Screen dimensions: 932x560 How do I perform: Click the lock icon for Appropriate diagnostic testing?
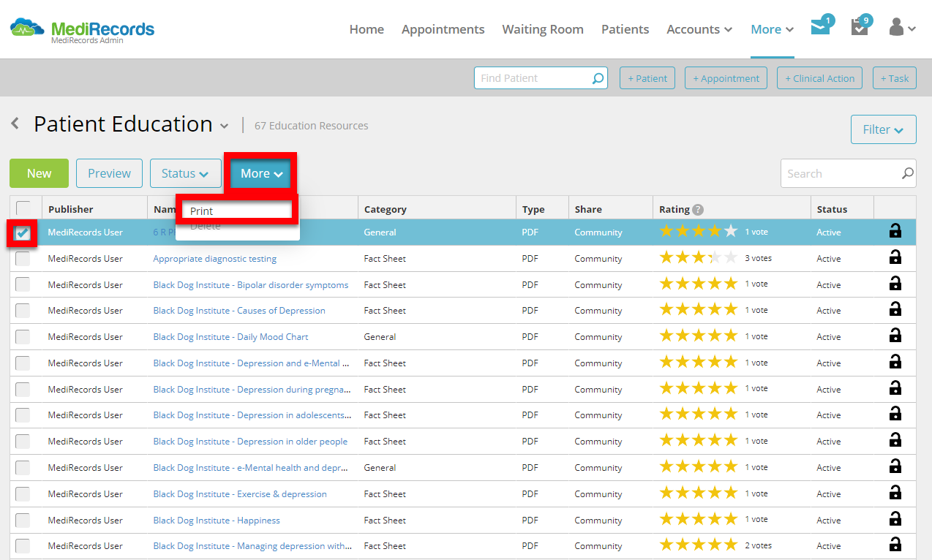[x=895, y=257]
